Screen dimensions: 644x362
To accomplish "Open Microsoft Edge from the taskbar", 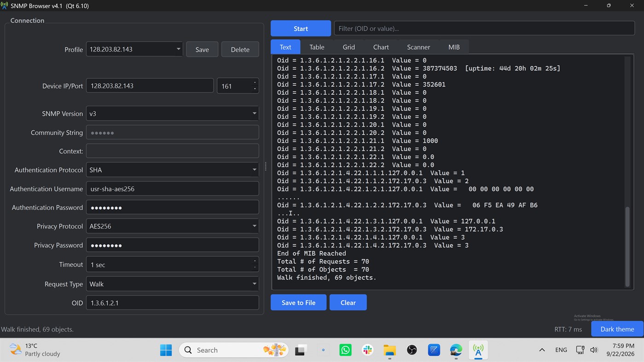I will 456,350.
